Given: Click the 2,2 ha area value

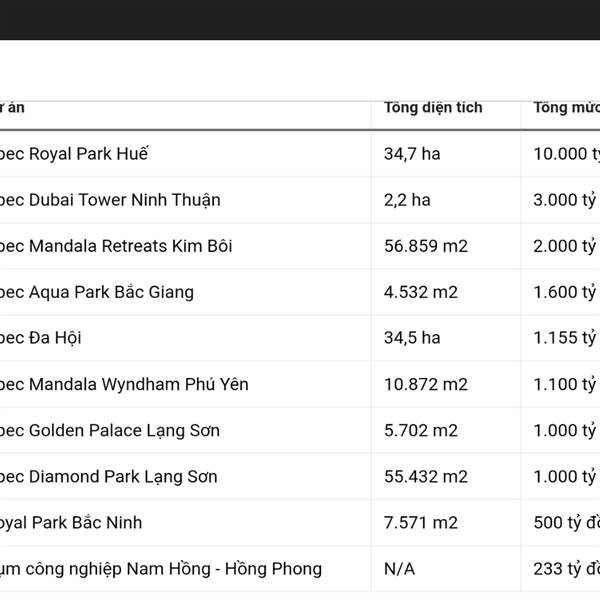Looking at the screenshot, I should (x=407, y=200).
